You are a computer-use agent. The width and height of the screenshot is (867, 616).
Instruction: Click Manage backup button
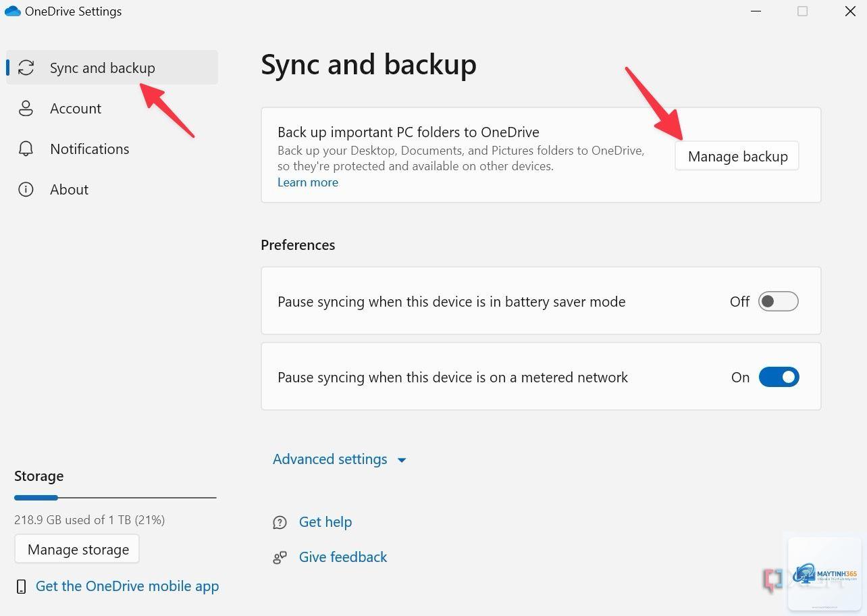[737, 156]
